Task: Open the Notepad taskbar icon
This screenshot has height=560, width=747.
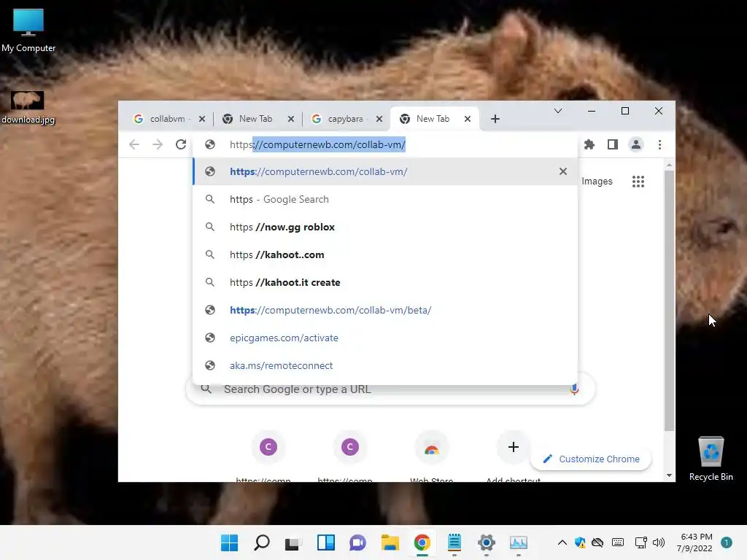Action: (454, 542)
